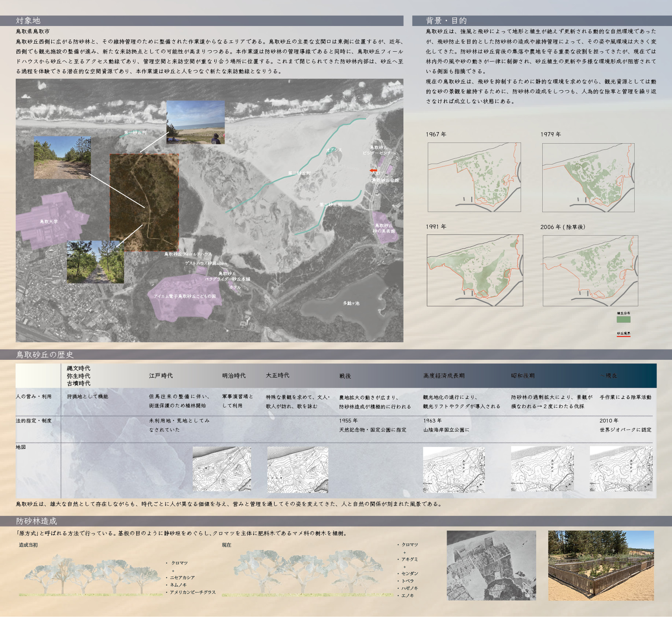
Task: Click the wooden sand fence photo
Action: pos(601,565)
